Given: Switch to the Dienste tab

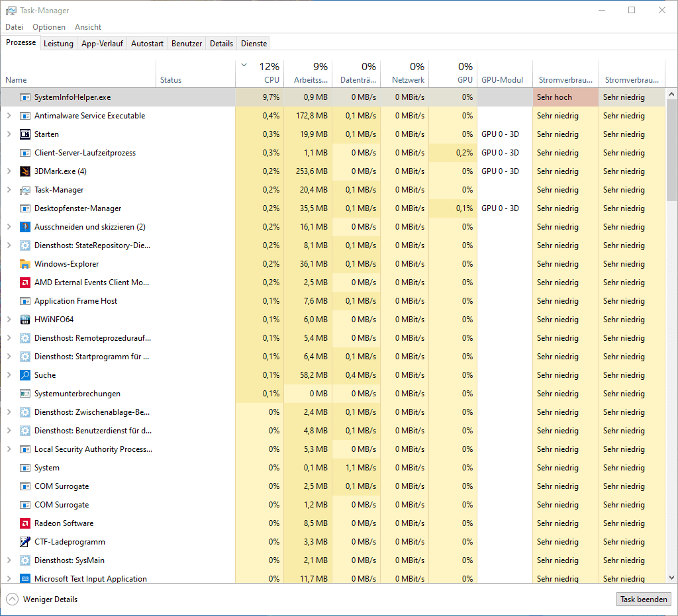Looking at the screenshot, I should tap(254, 44).
